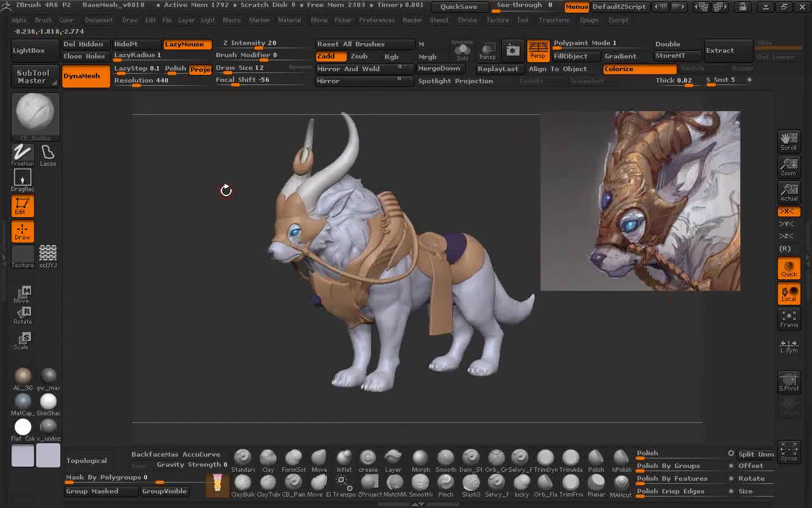The width and height of the screenshot is (812, 508).
Task: Select the Clay brush icon
Action: point(268,461)
